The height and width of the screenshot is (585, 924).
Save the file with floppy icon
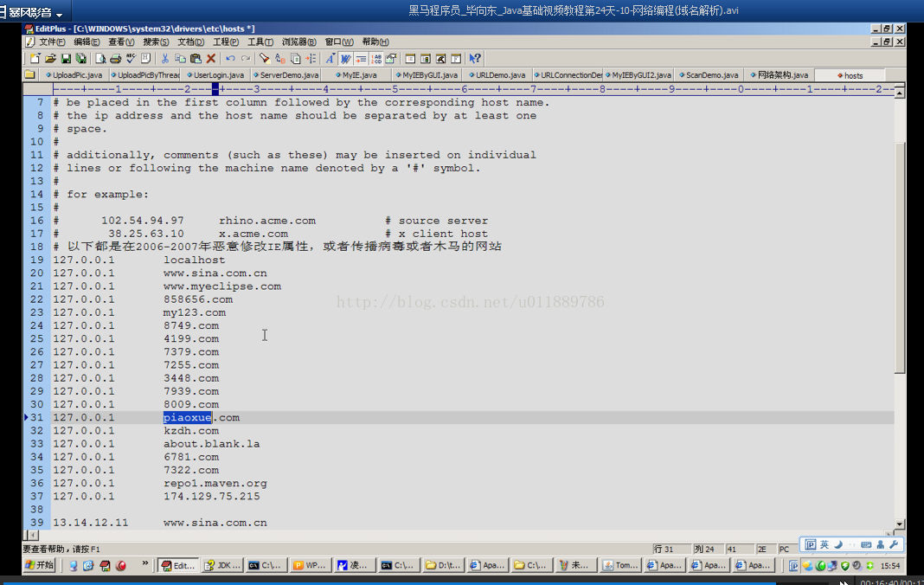click(x=66, y=58)
